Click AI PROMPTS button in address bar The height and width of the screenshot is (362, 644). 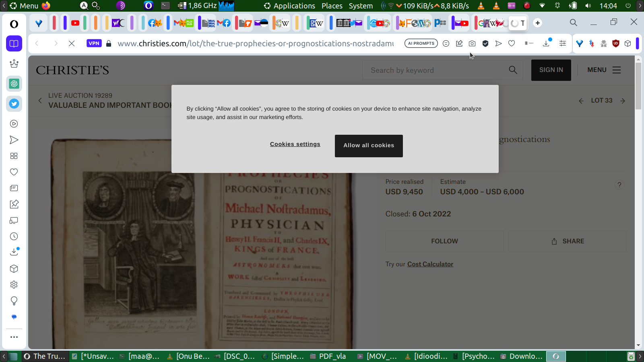(421, 43)
